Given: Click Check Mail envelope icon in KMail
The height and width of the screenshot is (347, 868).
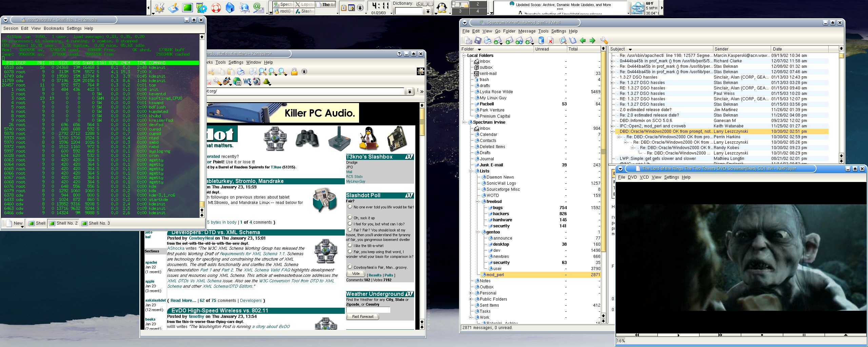Looking at the screenshot, I should coord(497,41).
